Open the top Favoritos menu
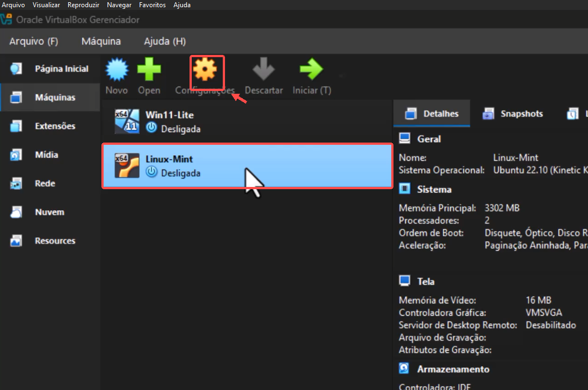The image size is (588, 390). (152, 5)
